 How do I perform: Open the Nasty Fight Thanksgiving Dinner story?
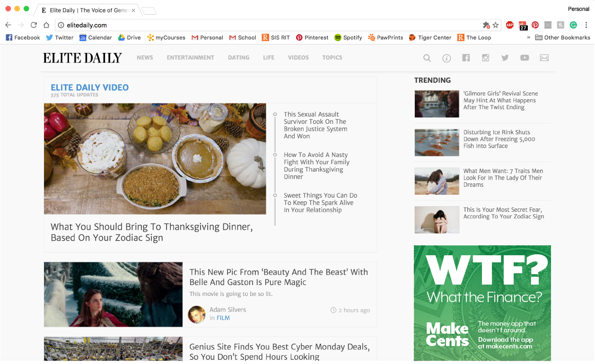coord(316,166)
